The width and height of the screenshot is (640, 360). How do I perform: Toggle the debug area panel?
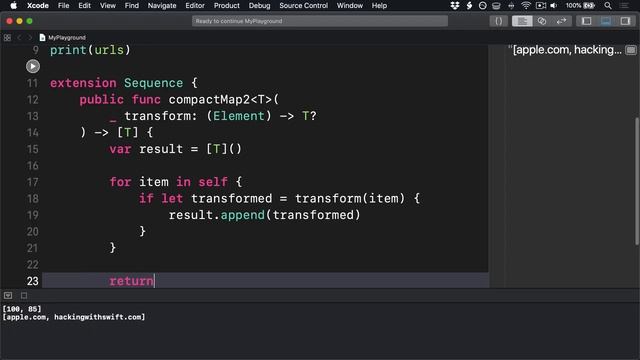coord(606,21)
